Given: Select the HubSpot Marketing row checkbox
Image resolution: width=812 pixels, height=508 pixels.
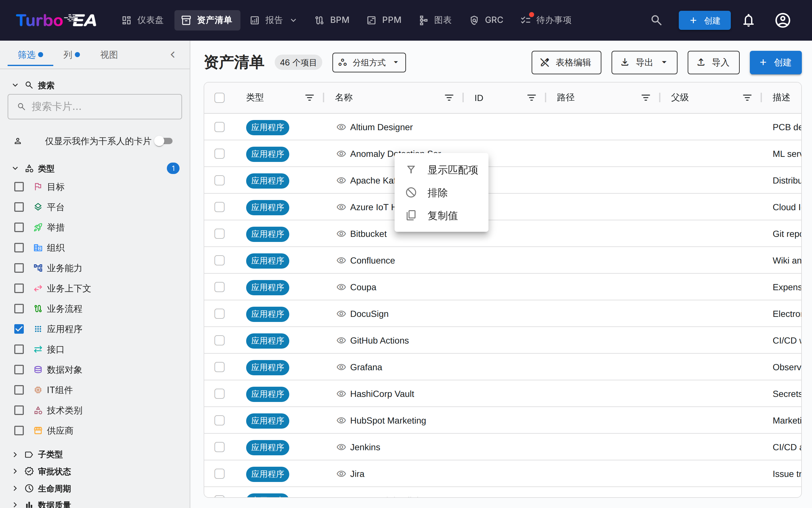Looking at the screenshot, I should point(219,421).
